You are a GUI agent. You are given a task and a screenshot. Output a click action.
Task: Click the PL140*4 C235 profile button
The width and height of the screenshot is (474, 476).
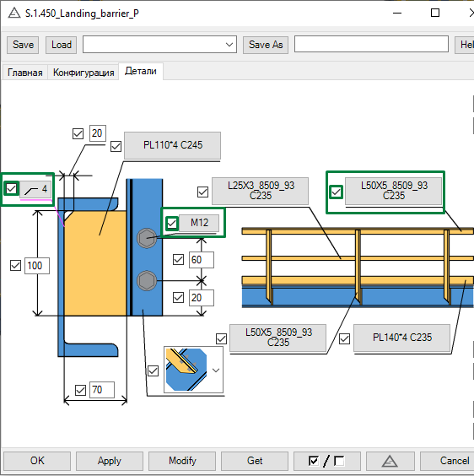pos(401,338)
